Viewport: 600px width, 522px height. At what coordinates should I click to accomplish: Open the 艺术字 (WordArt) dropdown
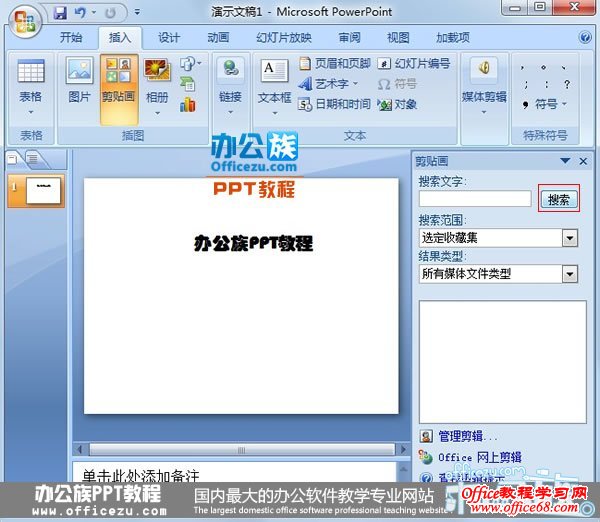click(x=331, y=84)
